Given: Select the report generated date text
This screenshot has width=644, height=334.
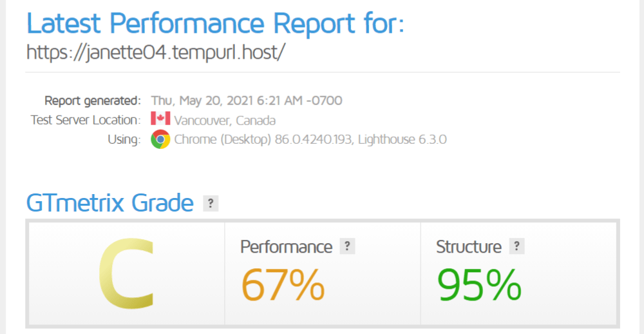Looking at the screenshot, I should click(247, 101).
